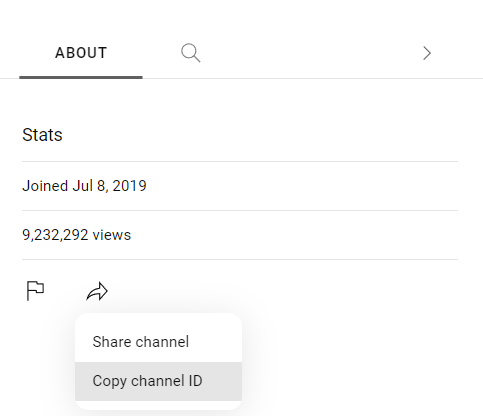
Task: Select Copy channel ID menu entry
Action: pyautogui.click(x=158, y=381)
